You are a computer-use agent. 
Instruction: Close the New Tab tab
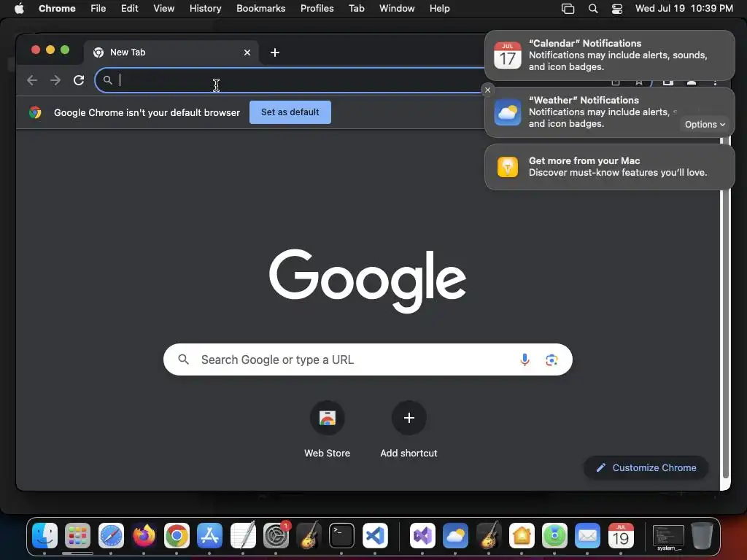point(247,52)
